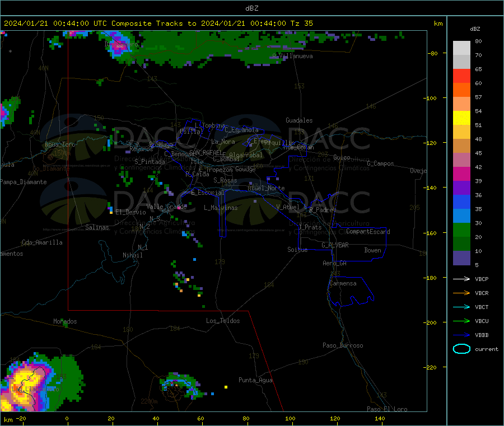Click the 'VBCU' legend label

[482, 321]
